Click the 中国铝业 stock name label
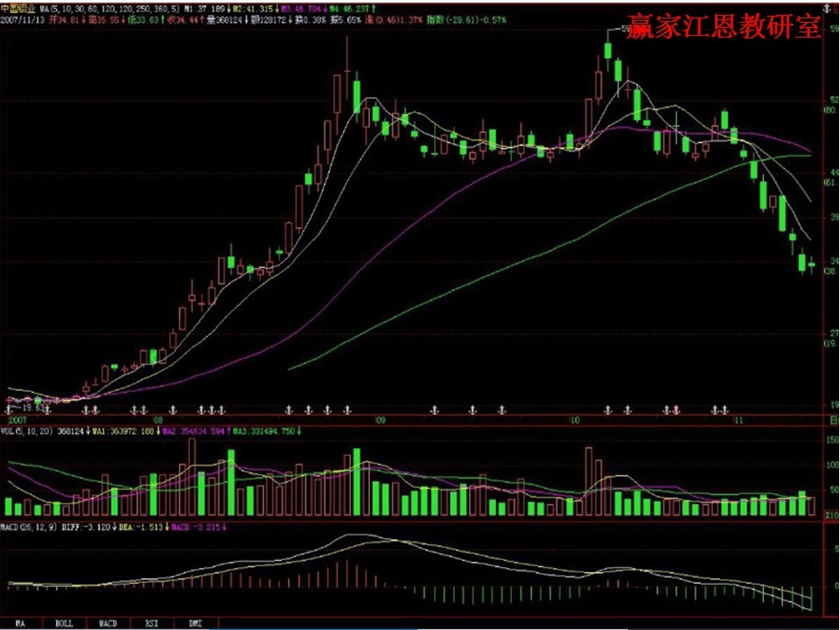The image size is (840, 630). (12, 6)
